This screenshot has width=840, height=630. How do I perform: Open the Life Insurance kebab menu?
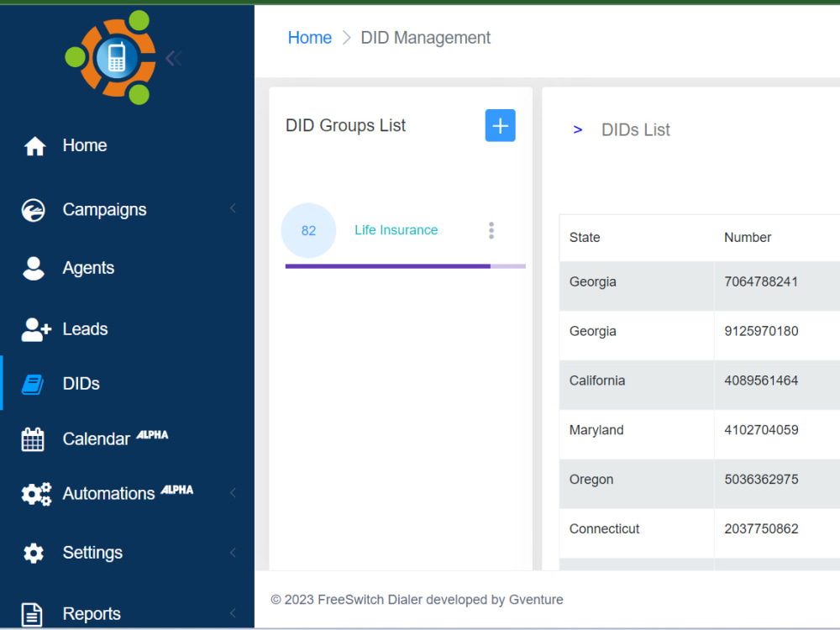[491, 230]
